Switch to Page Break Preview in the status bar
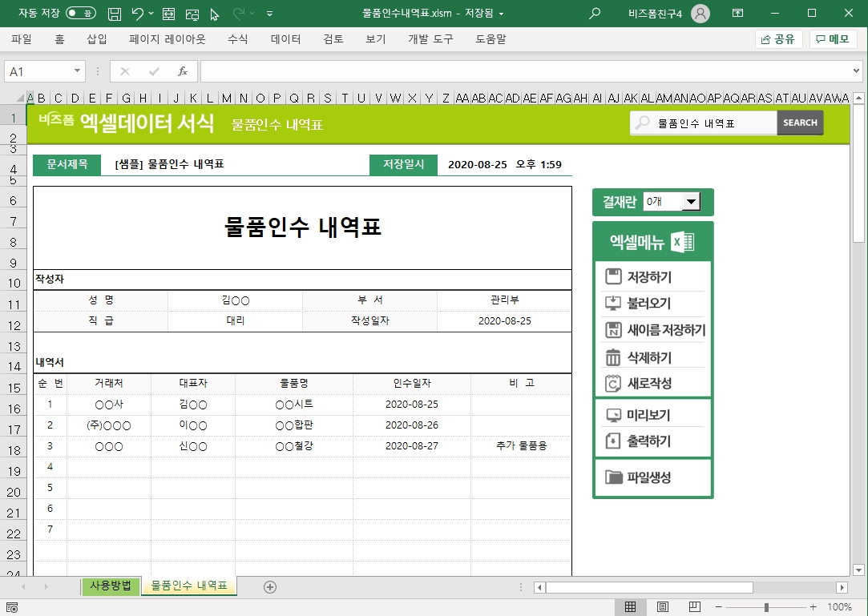 [x=695, y=606]
